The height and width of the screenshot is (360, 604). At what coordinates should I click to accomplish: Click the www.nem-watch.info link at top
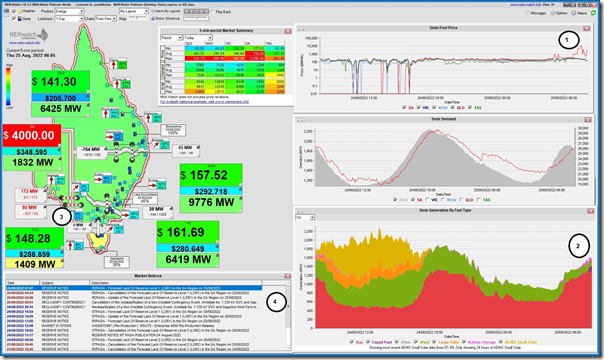pyautogui.click(x=525, y=5)
